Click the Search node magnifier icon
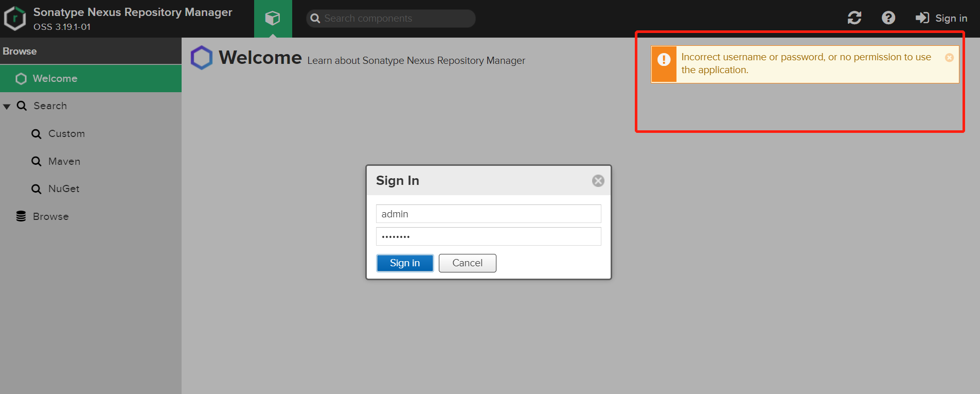Image resolution: width=980 pixels, height=394 pixels. pos(22,106)
